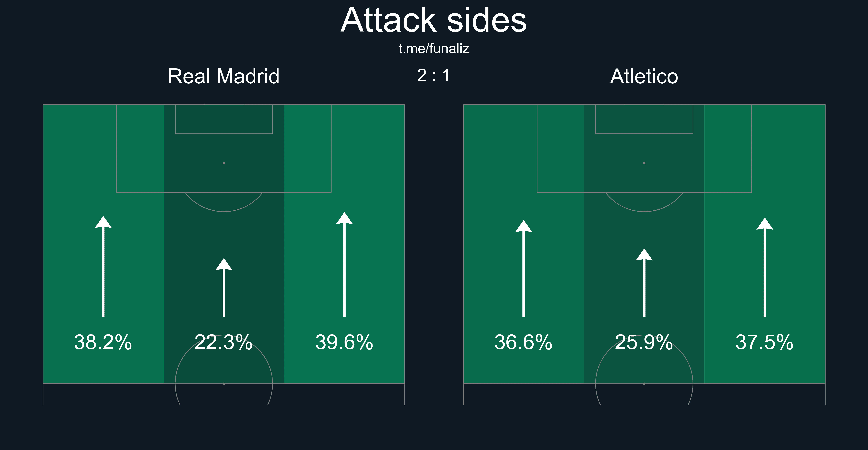Click the penalty spot on Real Madrid pitch
The width and height of the screenshot is (868, 450).
[224, 163]
